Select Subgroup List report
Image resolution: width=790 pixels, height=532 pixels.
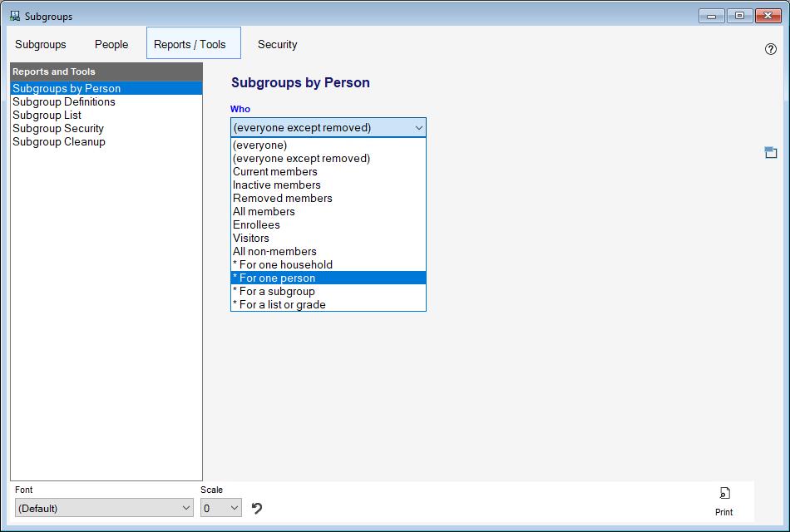click(x=47, y=116)
